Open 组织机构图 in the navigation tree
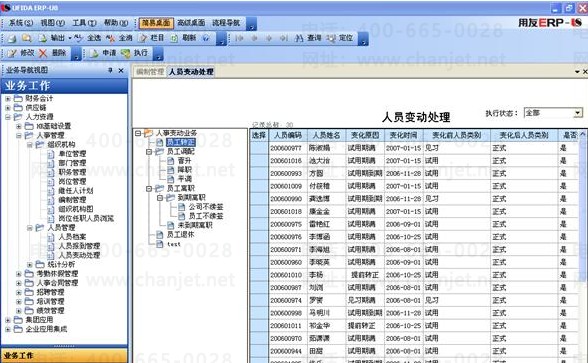Screen dimensions: 588x363 pos(70,209)
